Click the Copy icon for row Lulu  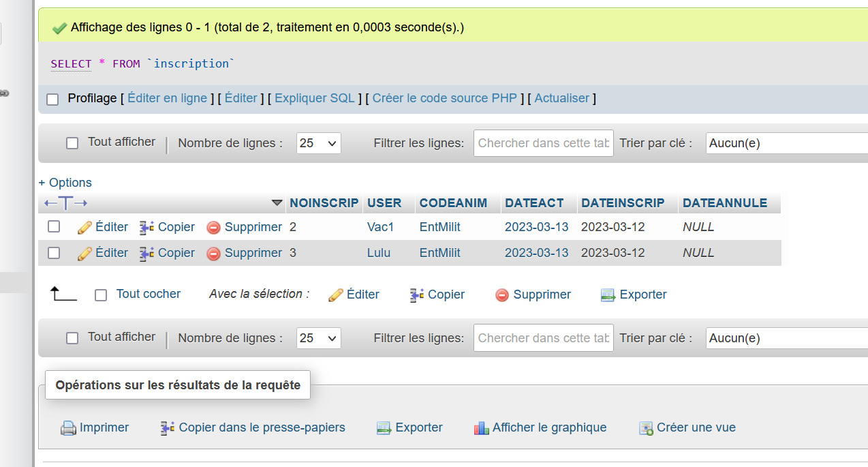(x=146, y=254)
